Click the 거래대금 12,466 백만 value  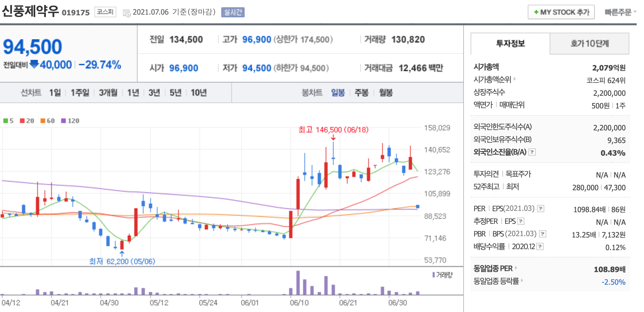[421, 68]
